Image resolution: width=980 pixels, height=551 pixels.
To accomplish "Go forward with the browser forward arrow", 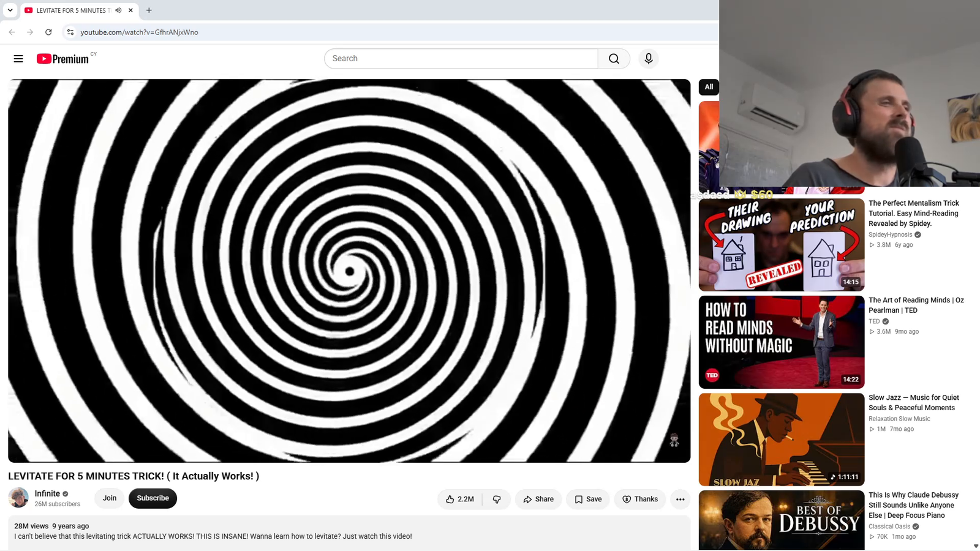I will (30, 32).
